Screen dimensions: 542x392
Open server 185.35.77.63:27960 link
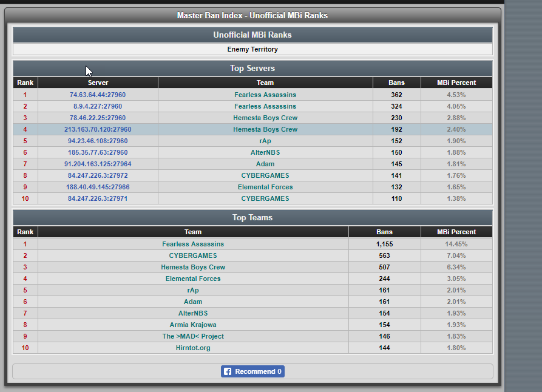point(98,152)
